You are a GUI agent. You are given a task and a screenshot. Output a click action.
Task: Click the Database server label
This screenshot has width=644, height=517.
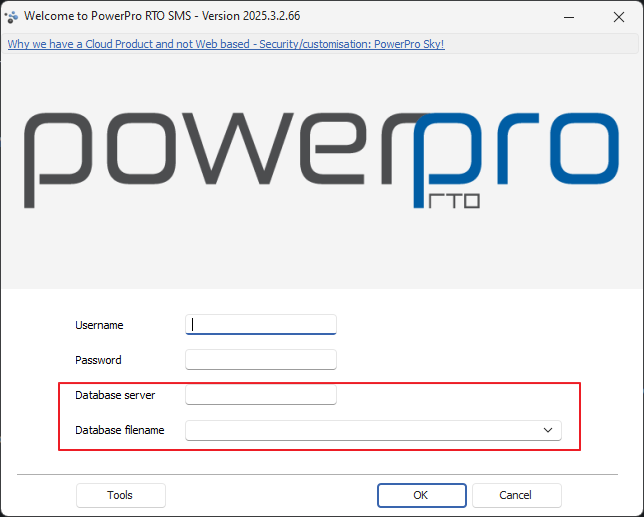115,395
